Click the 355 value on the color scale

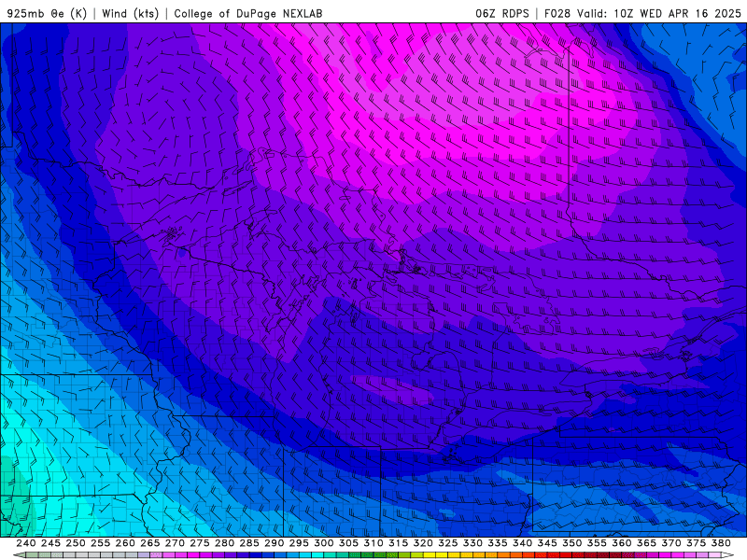596,543
